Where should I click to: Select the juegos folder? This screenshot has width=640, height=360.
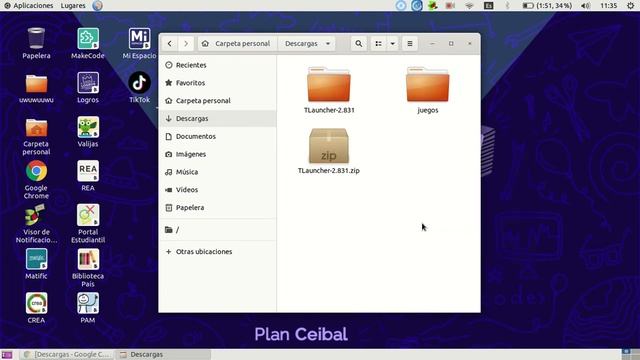point(427,90)
